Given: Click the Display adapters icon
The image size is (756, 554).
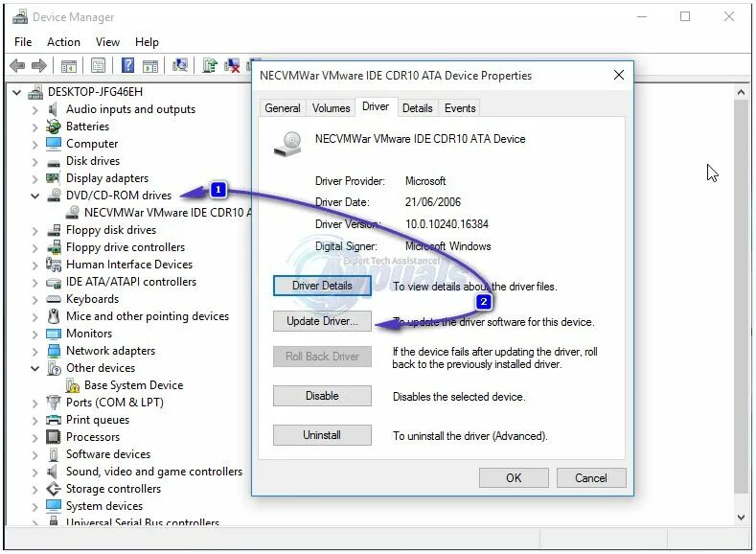Looking at the screenshot, I should coord(53,178).
